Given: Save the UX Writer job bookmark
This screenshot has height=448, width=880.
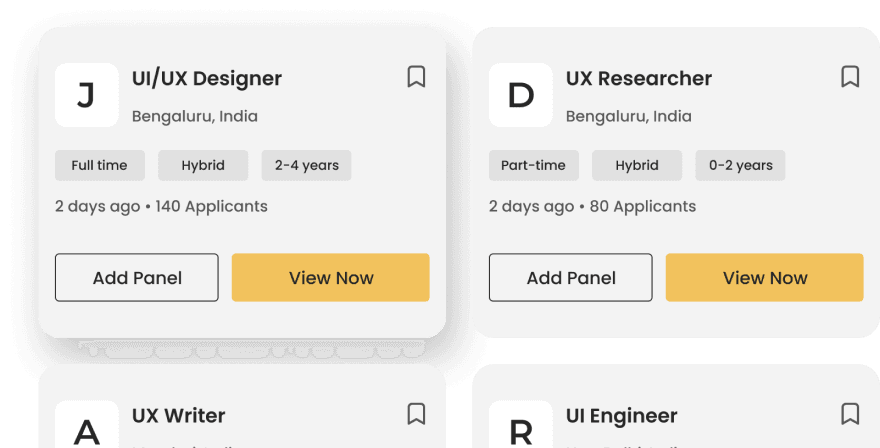Looking at the screenshot, I should (416, 414).
